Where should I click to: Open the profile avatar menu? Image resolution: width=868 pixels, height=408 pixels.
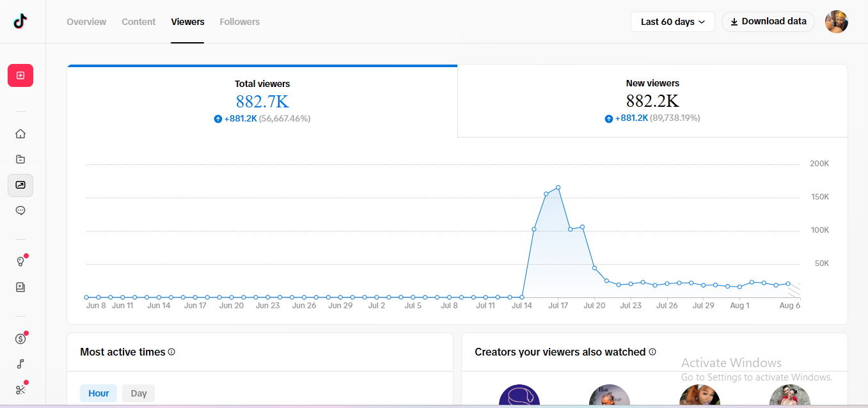coord(837,22)
